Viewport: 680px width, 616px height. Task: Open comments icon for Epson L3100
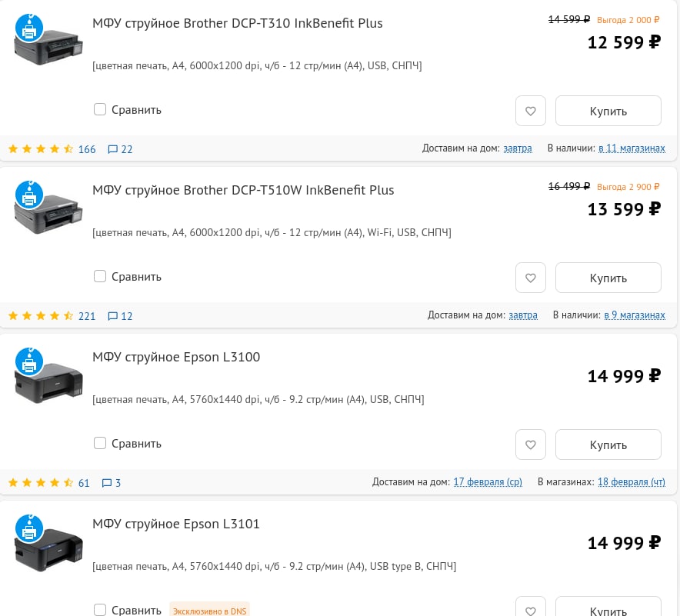(107, 483)
